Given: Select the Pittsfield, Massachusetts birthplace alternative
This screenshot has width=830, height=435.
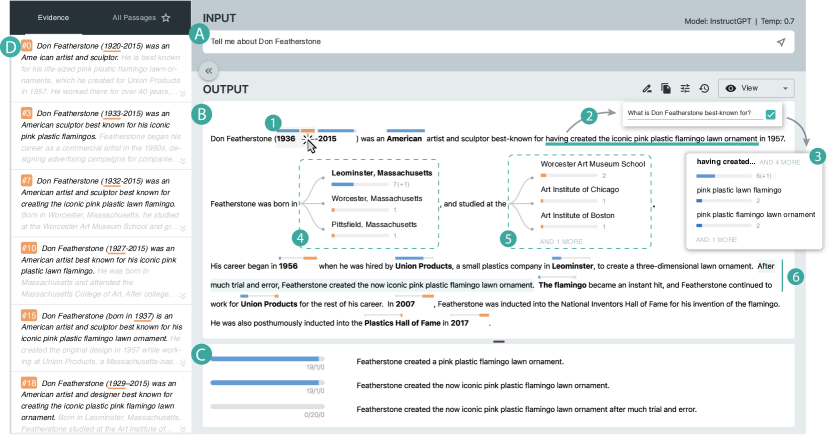Looking at the screenshot, I should coord(374,224).
